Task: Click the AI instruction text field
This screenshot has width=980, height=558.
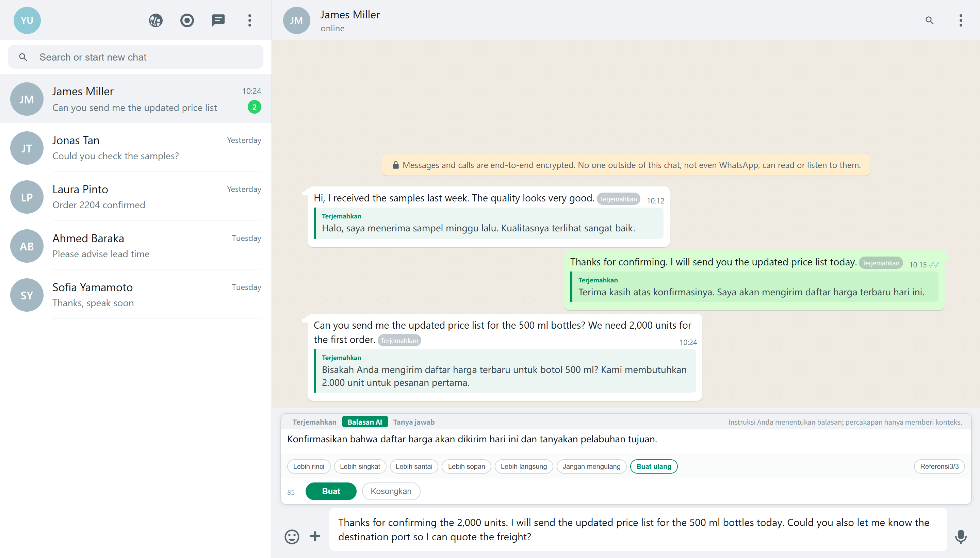Action: click(x=626, y=442)
